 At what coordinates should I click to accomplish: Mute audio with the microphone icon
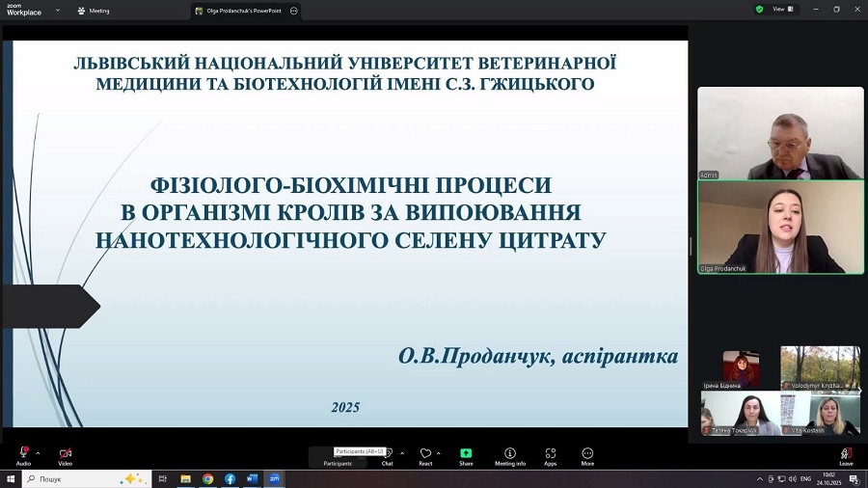click(23, 454)
